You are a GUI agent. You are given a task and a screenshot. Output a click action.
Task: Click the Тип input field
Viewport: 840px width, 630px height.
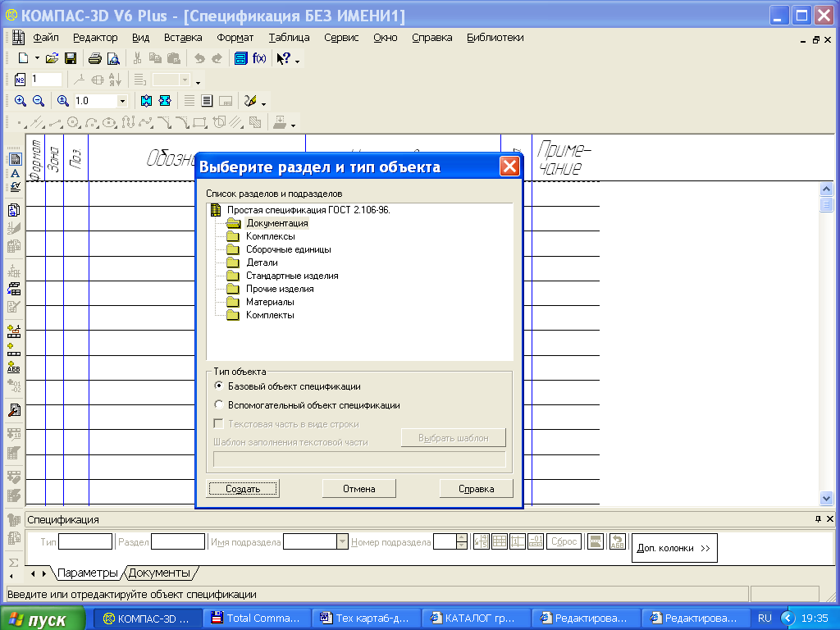click(85, 541)
